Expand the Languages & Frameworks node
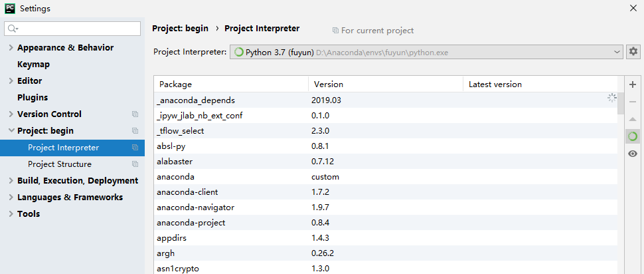 click(11, 198)
